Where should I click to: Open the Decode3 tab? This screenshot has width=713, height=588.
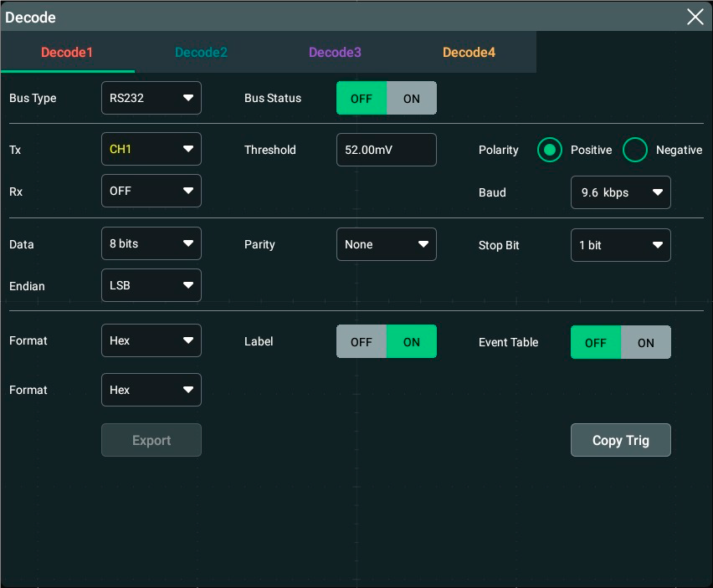[x=335, y=53]
